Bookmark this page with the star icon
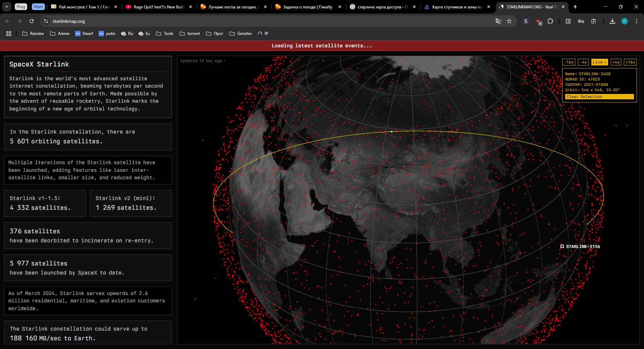The image size is (644, 349). tap(509, 21)
